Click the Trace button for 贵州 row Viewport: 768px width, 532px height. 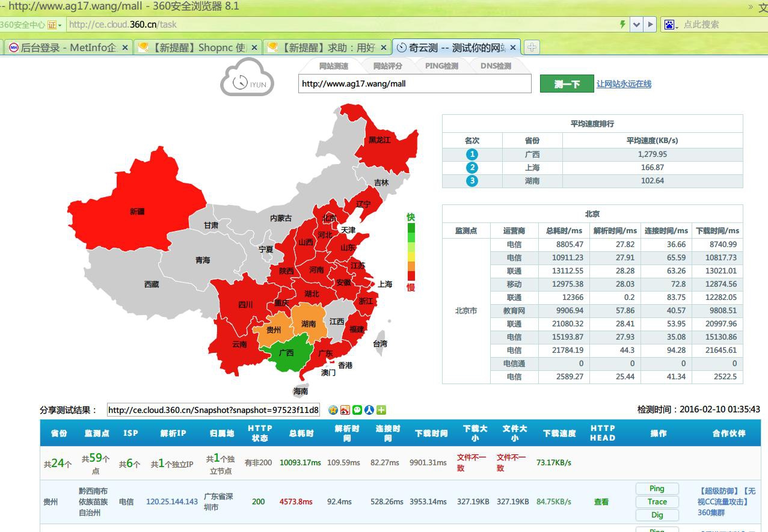pyautogui.click(x=657, y=502)
